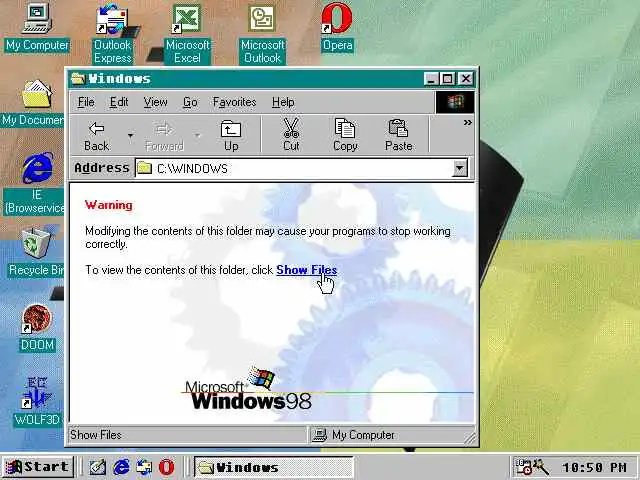Click Windows folder icon in title bar
The image size is (640, 480).
tap(78, 78)
